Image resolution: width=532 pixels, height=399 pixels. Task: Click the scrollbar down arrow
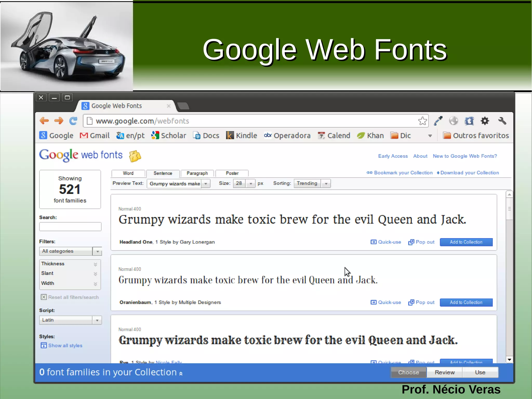tap(509, 360)
